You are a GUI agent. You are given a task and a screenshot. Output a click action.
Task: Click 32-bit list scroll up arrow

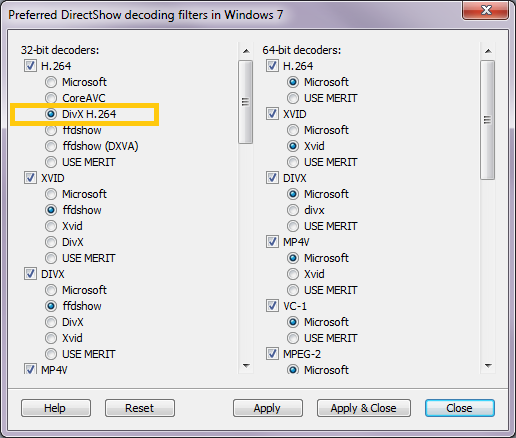click(x=246, y=51)
